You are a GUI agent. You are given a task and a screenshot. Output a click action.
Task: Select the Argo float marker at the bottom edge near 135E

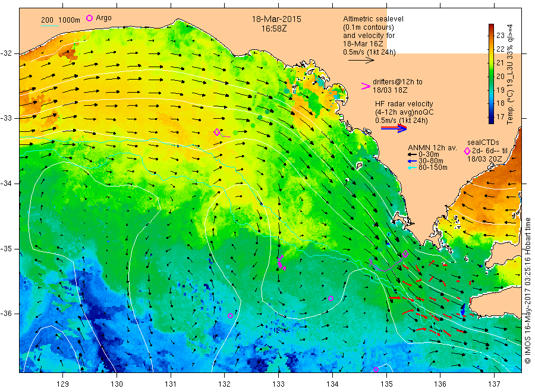tap(376, 370)
